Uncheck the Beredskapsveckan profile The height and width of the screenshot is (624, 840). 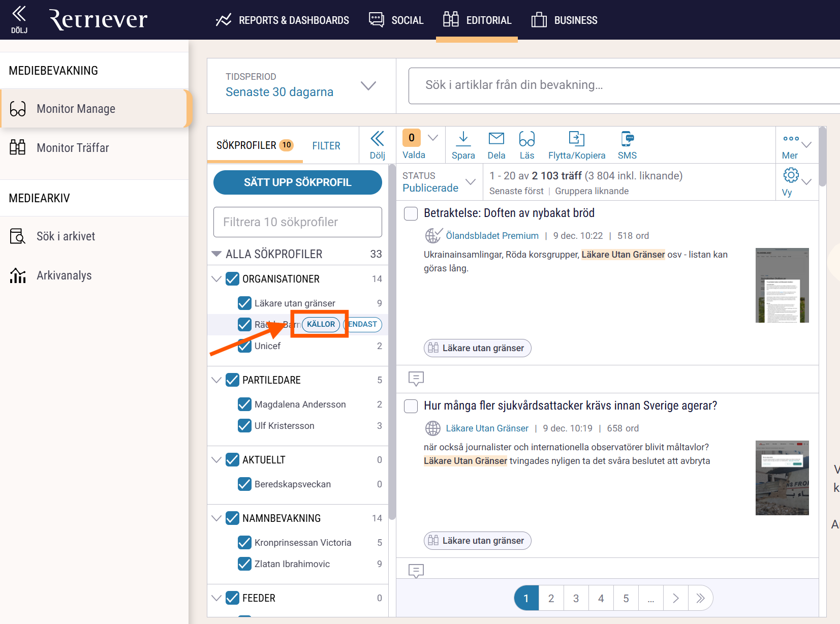coord(244,484)
